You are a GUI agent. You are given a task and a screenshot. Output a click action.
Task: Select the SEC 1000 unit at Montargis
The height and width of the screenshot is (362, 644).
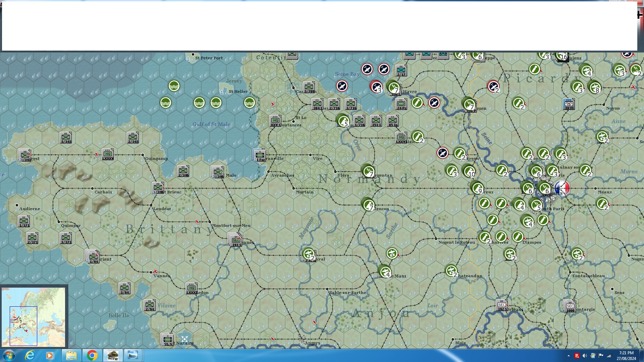pos(570,306)
